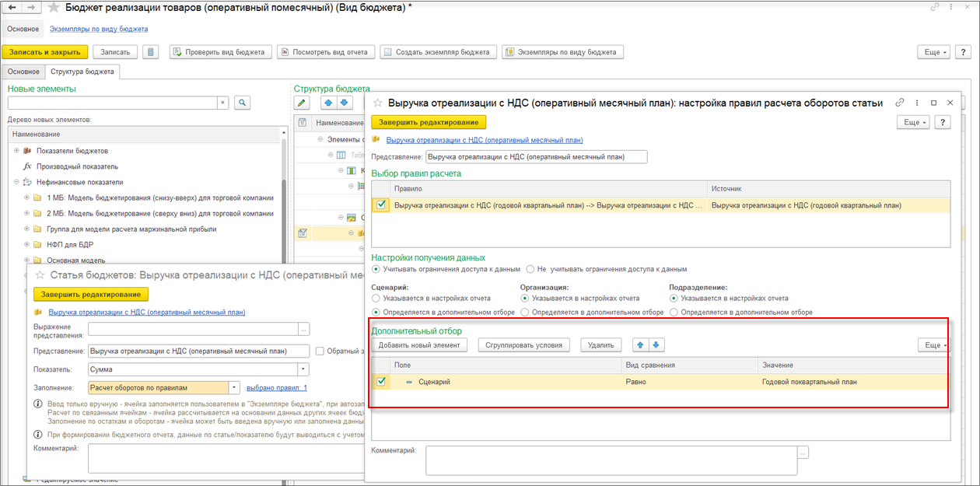The image size is (980, 486).
Task: Open the Показатель dropdown showing Сумма
Action: pyautogui.click(x=303, y=370)
